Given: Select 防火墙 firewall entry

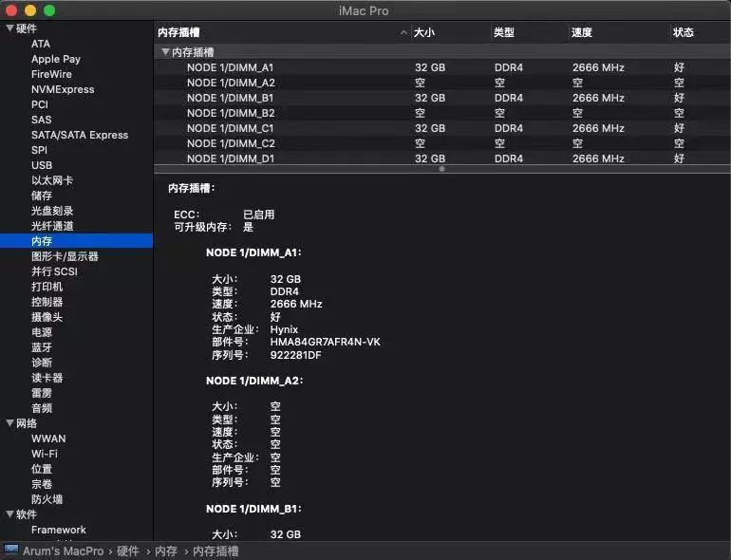Looking at the screenshot, I should point(47,499).
